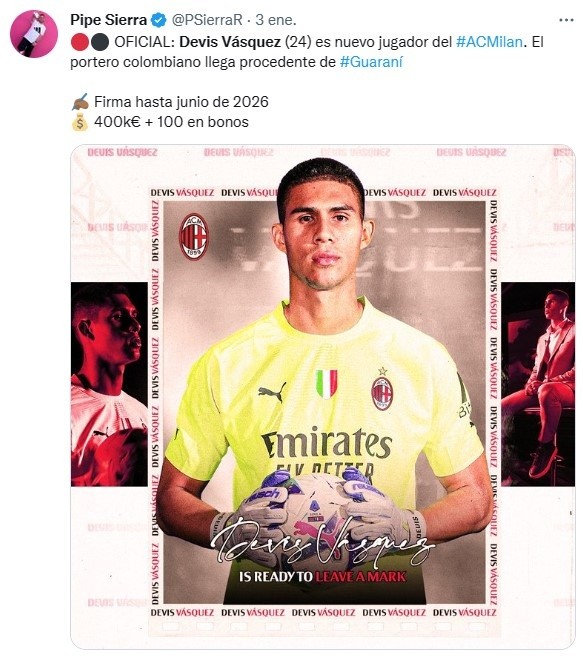Click the black circle emoji

click(100, 42)
